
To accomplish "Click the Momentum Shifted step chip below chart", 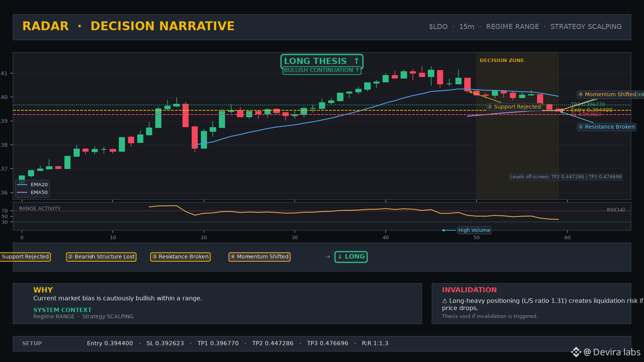I will (259, 257).
